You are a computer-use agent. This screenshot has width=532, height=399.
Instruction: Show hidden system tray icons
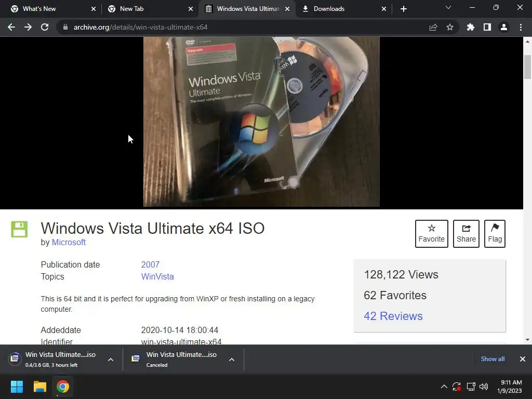click(x=444, y=387)
